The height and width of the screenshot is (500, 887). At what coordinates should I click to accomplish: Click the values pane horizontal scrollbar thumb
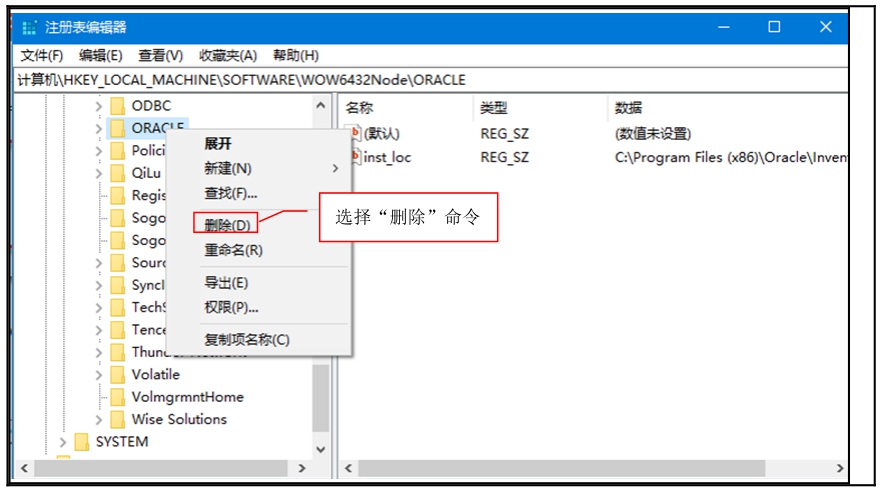[562, 468]
